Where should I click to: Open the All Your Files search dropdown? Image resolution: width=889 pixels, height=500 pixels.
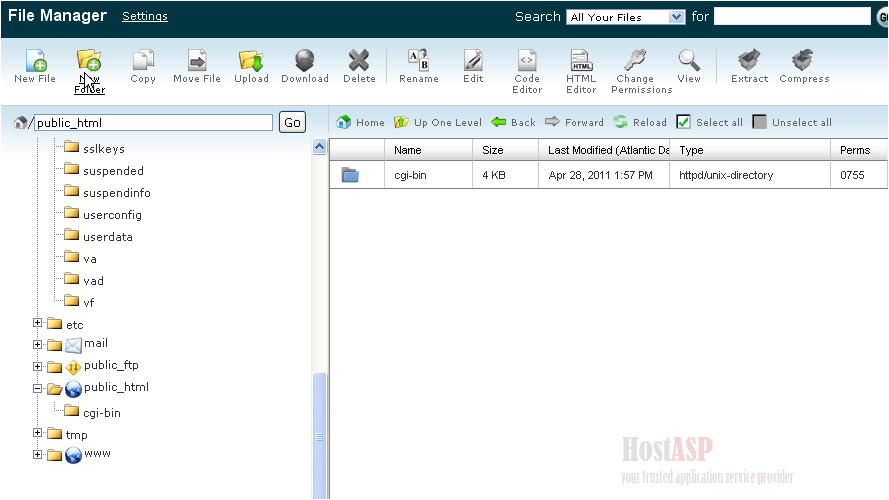[x=626, y=17]
